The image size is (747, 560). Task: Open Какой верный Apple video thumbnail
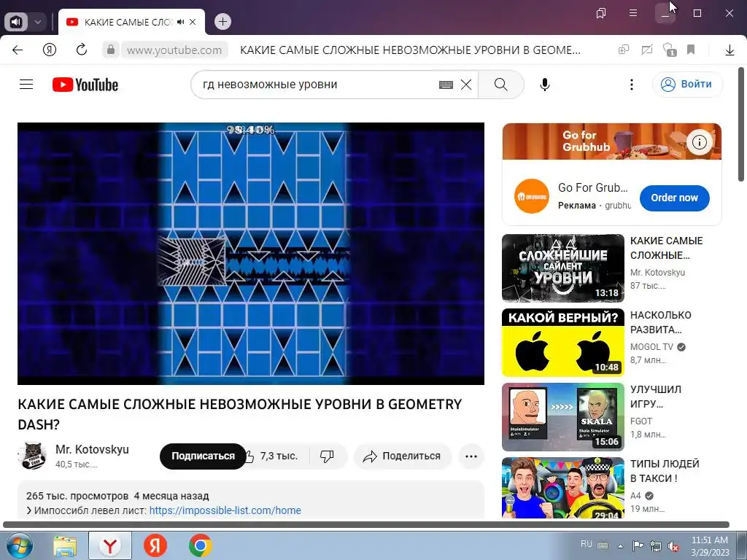(562, 343)
